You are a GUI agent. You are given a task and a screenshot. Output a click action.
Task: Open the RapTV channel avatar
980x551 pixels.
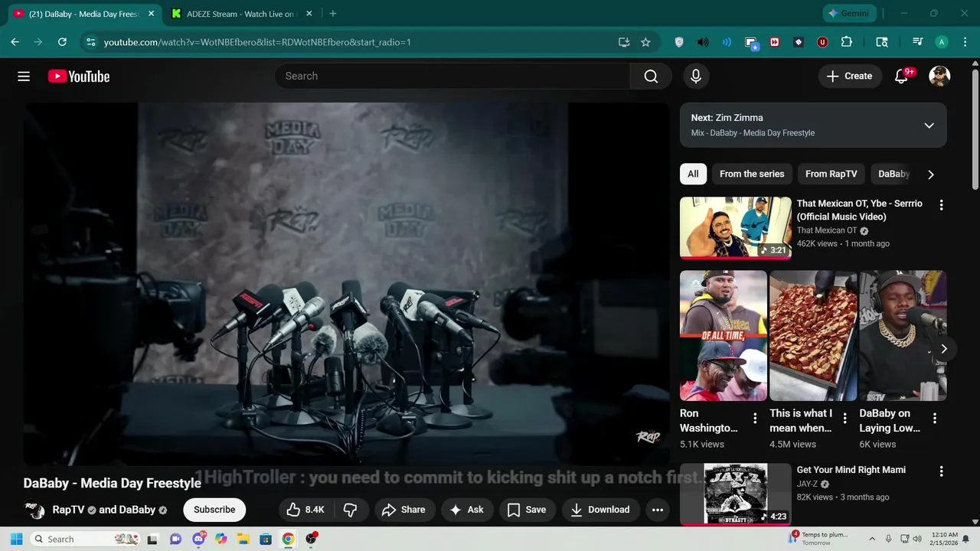coord(34,510)
